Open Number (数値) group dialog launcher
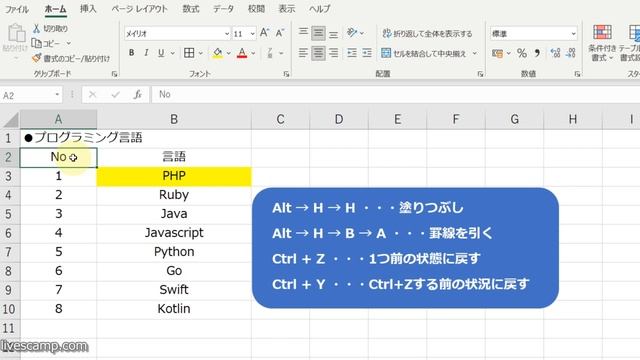 pyautogui.click(x=577, y=74)
